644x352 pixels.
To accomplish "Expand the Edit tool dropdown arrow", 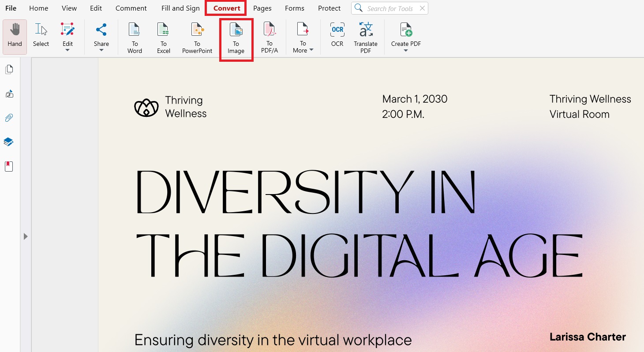I will [67, 50].
